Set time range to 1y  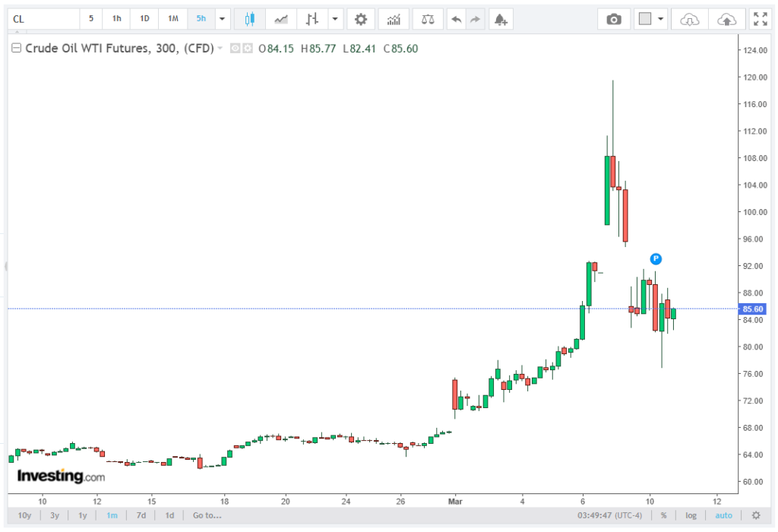pos(82,515)
